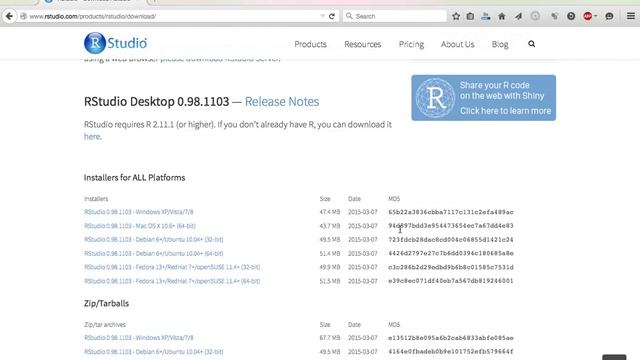Image resolution: width=640 pixels, height=360 pixels.
Task: Open the Adblock Plus dropdown arrow
Action: [596, 16]
